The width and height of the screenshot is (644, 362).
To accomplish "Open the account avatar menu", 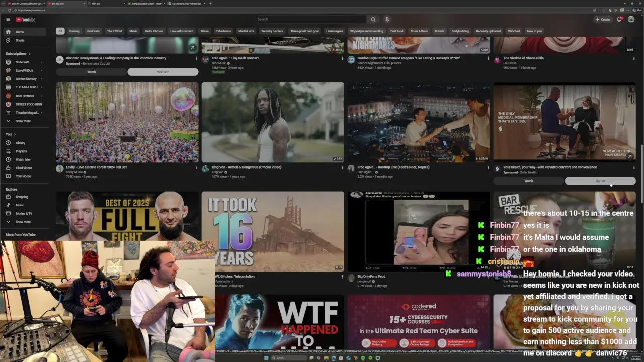I will tap(631, 19).
